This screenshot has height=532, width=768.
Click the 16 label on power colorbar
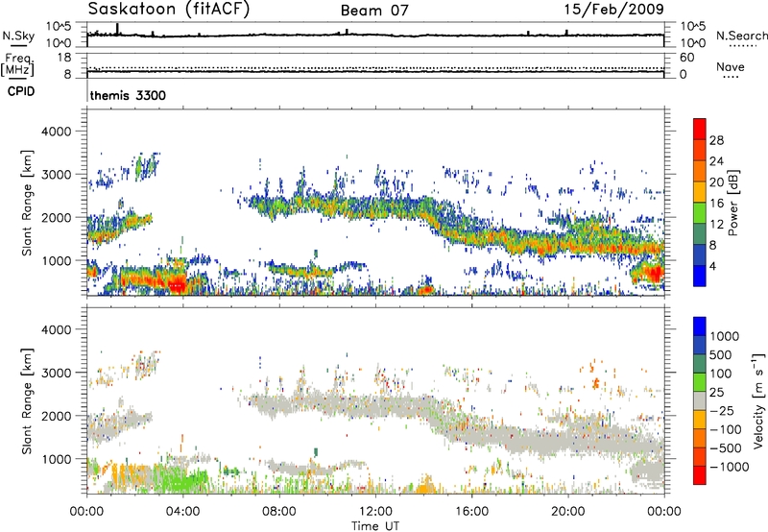coord(716,204)
